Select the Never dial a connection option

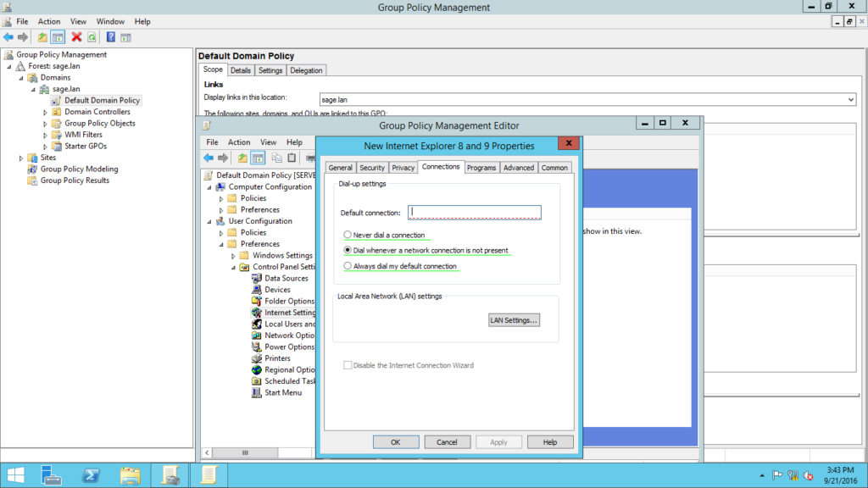[x=348, y=235]
